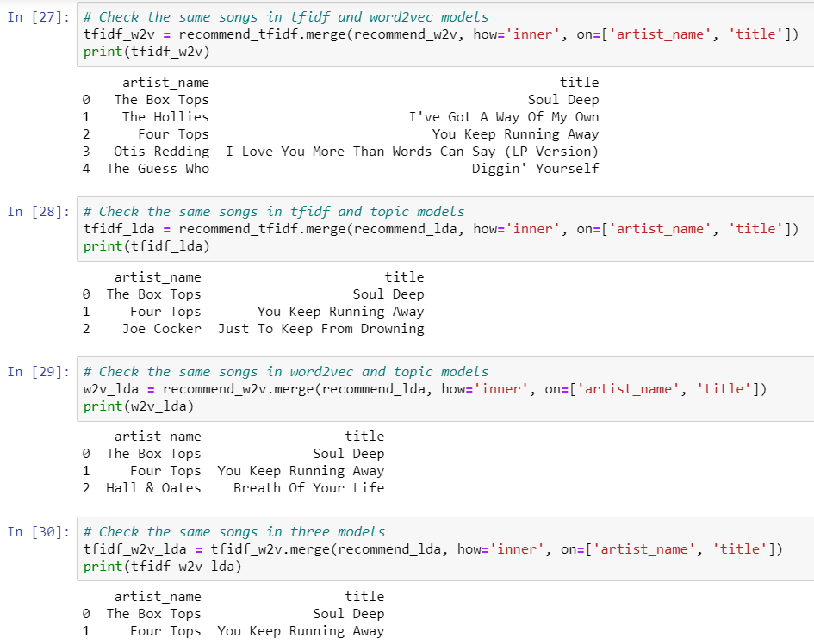Click the print(tfidf_w2v) code line
This screenshot has height=644, width=814.
(x=147, y=52)
